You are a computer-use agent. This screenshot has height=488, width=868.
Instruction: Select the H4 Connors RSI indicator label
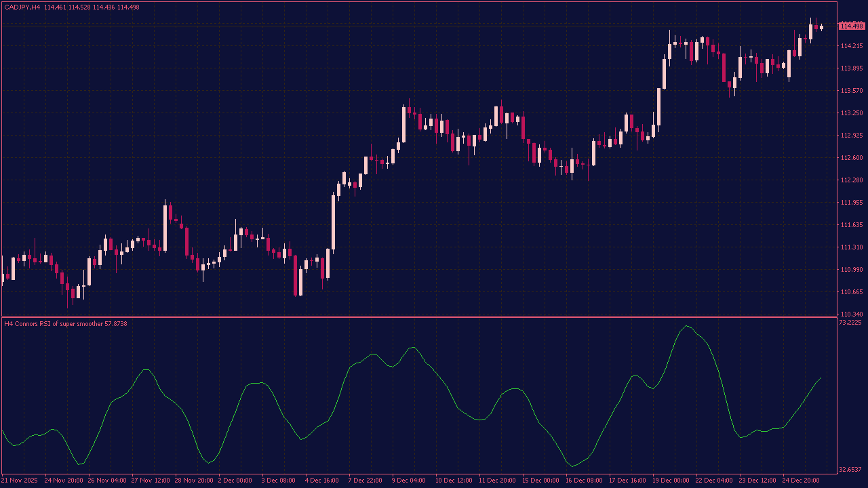point(54,324)
